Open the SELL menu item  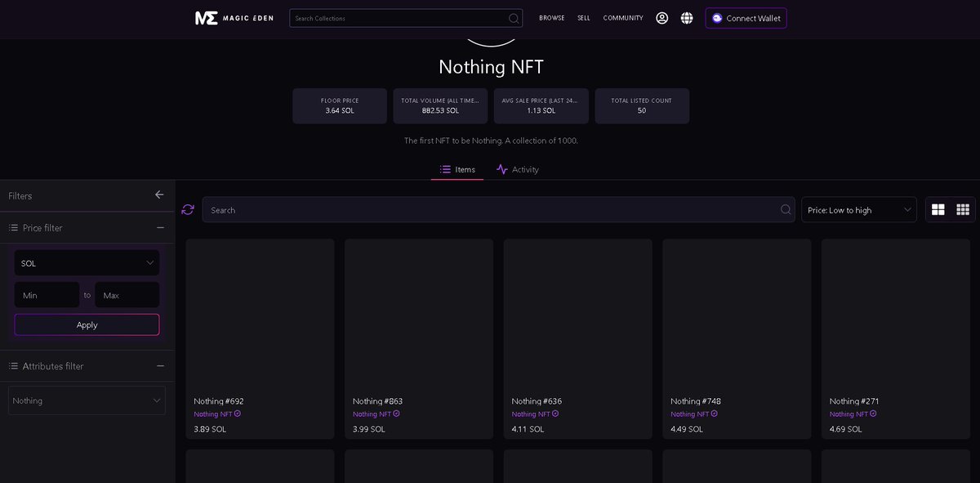[x=584, y=18]
